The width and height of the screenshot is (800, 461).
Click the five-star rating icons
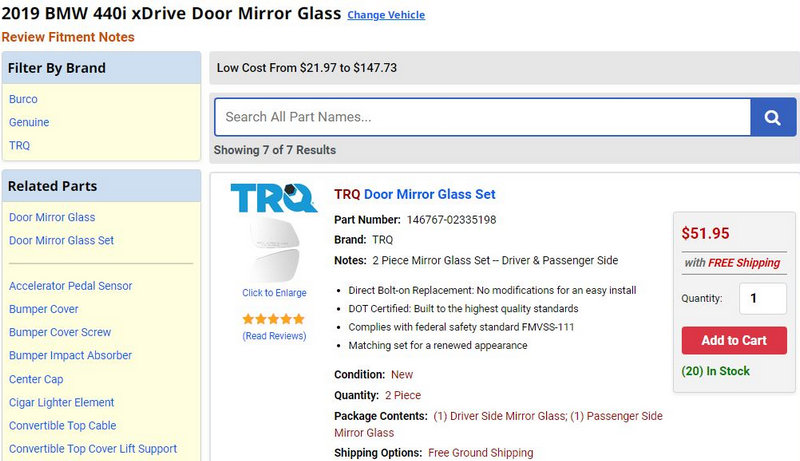coord(273,319)
